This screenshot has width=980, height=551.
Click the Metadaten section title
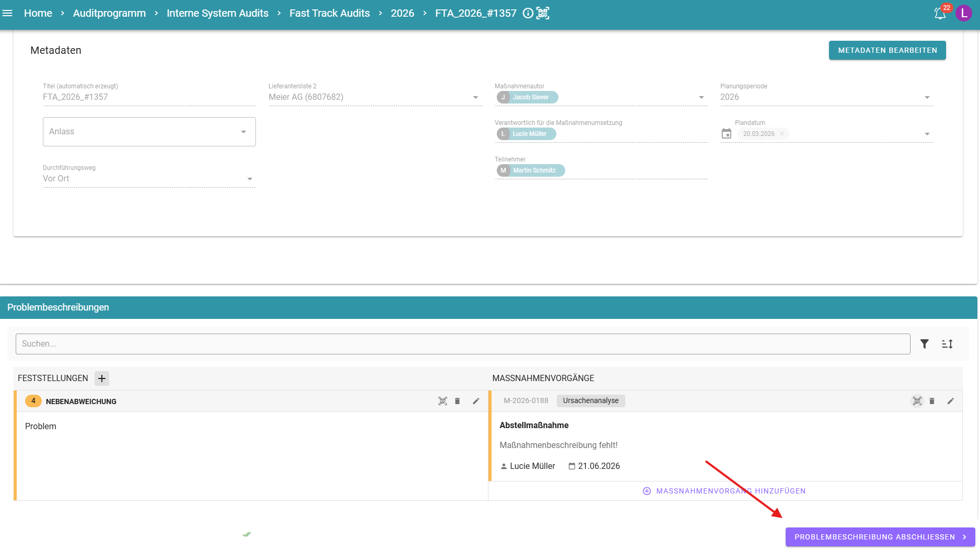pyautogui.click(x=56, y=50)
